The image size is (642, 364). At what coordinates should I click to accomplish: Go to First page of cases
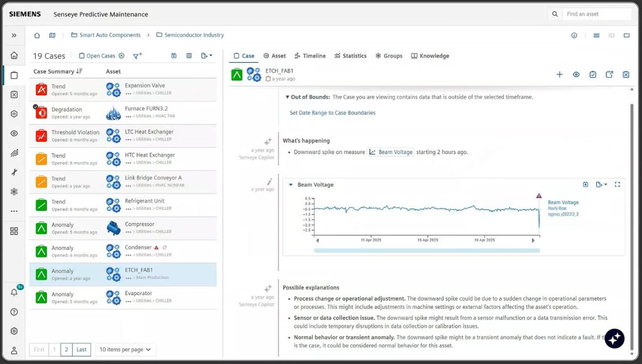(39, 350)
